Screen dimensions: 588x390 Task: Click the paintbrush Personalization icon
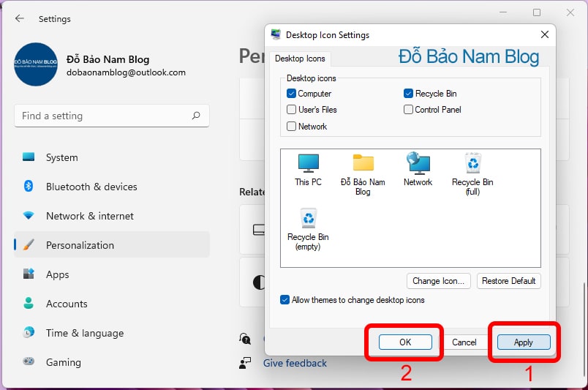click(29, 244)
